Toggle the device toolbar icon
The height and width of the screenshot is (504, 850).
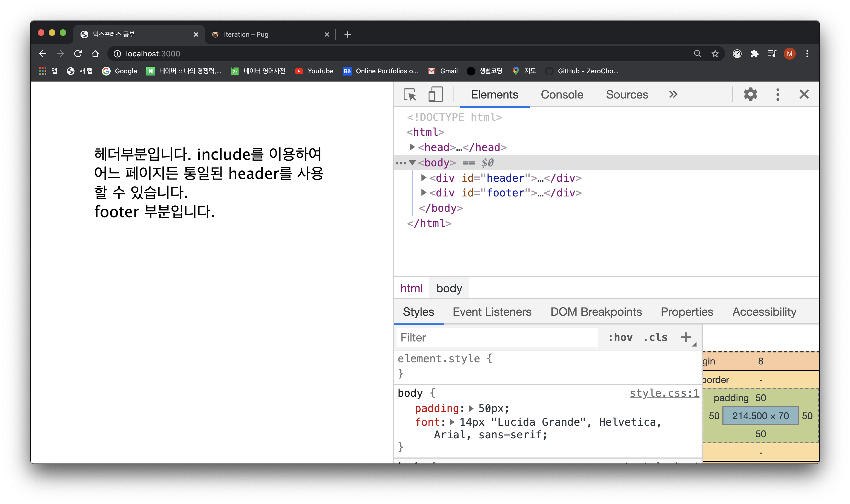[x=435, y=94]
